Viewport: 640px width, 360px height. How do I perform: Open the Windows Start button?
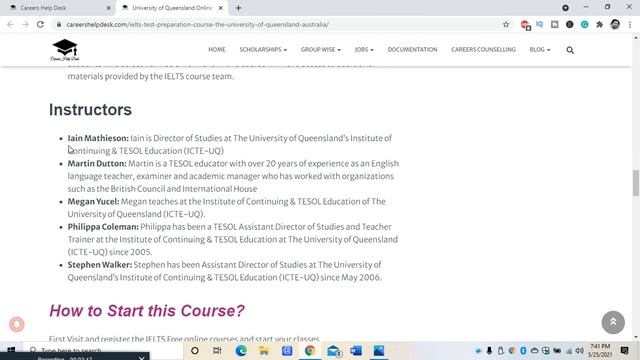[11, 351]
